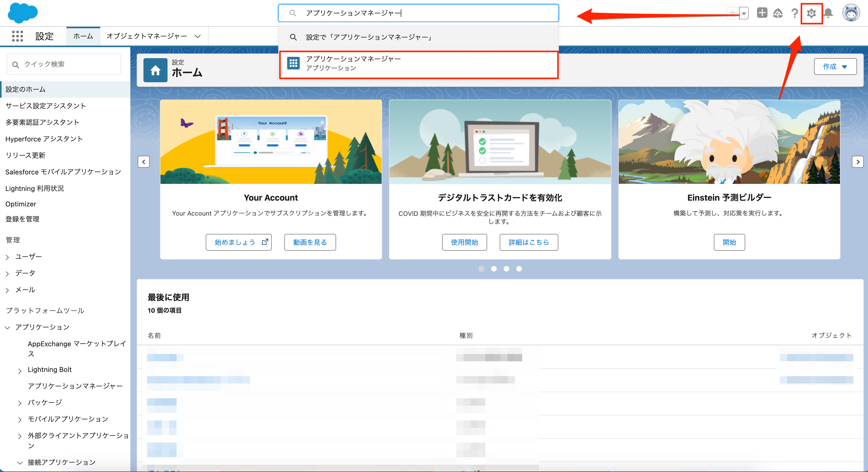This screenshot has width=868, height=472.
Task: Expand the パッケージ node
Action: pyautogui.click(x=20, y=403)
